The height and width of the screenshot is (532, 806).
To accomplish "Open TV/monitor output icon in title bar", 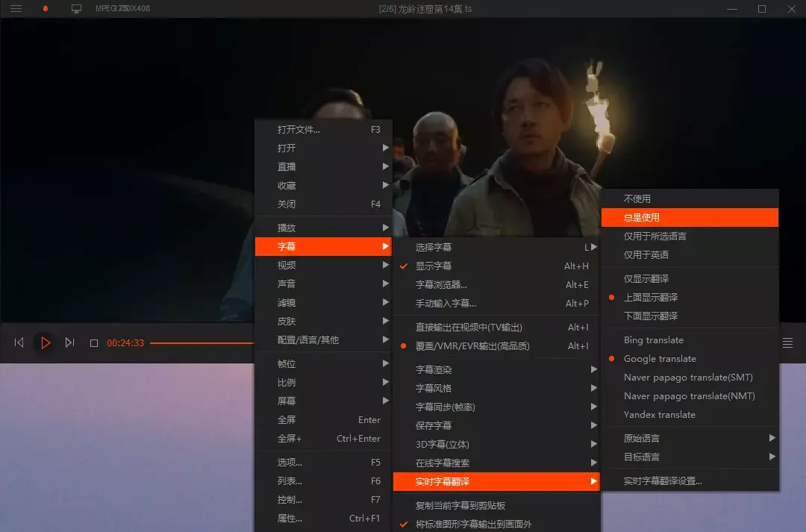I will 75,9.
